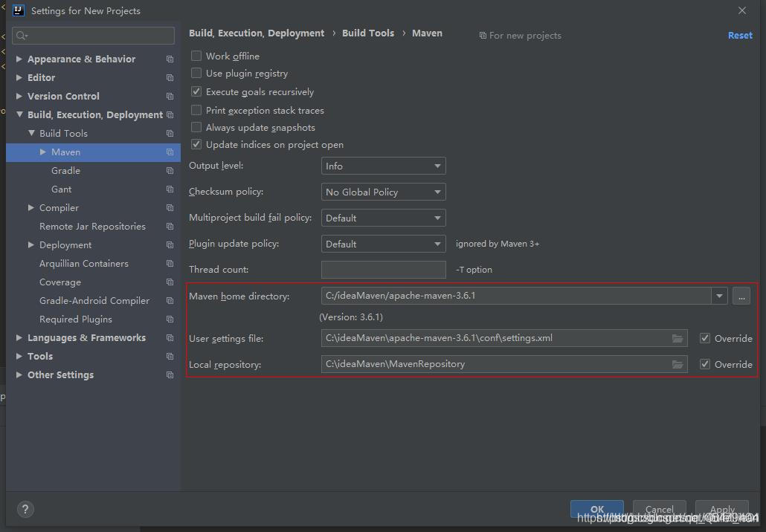Click the project-level icon beside Remote Jar Repositories

(170, 226)
